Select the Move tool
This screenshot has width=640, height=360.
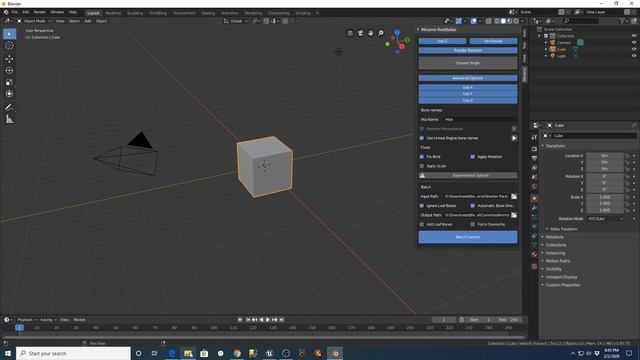coord(9,59)
